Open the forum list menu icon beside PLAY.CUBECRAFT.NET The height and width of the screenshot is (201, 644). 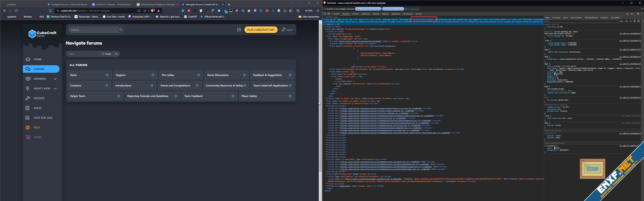[x=239, y=30]
